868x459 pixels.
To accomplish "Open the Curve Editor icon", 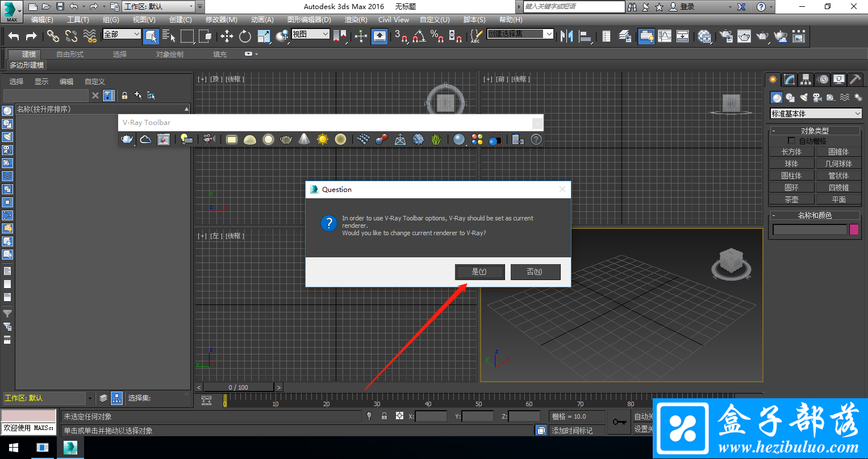I will point(664,36).
